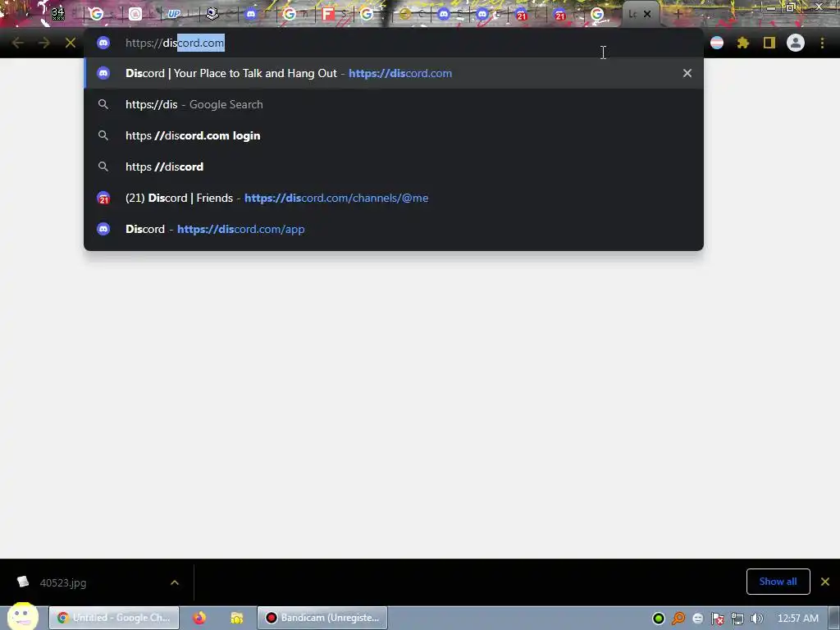Switch to the tab with the 'UP' favicon

click(174, 14)
